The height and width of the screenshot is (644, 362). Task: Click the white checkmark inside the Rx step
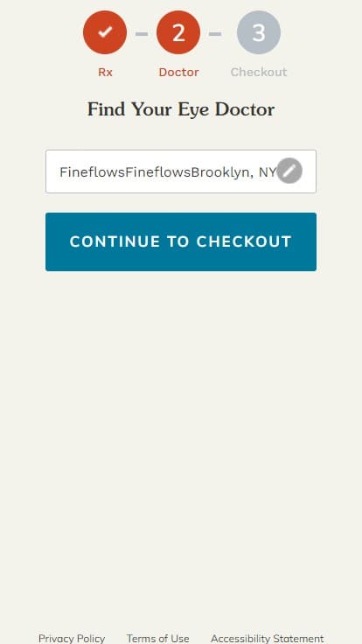pos(105,32)
